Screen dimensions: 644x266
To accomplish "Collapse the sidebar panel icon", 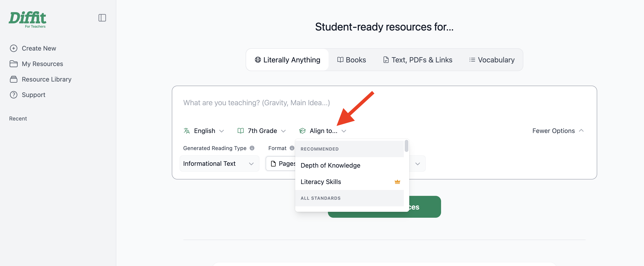I will (x=102, y=18).
